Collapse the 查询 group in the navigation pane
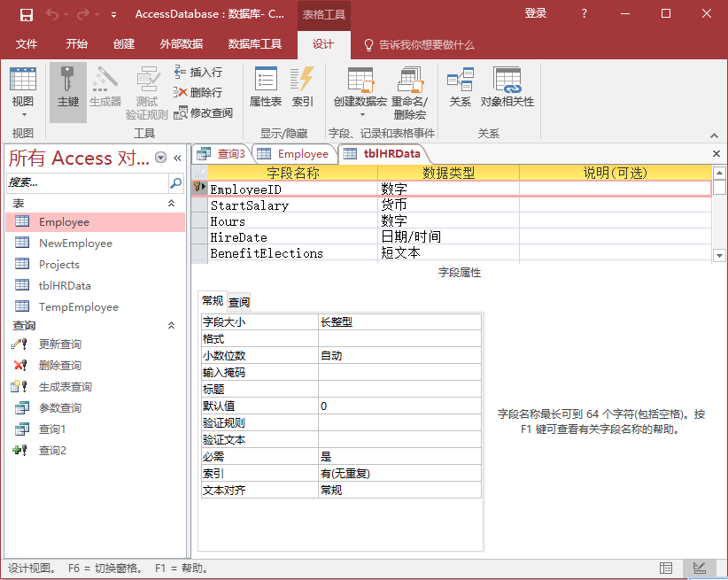 click(x=172, y=326)
